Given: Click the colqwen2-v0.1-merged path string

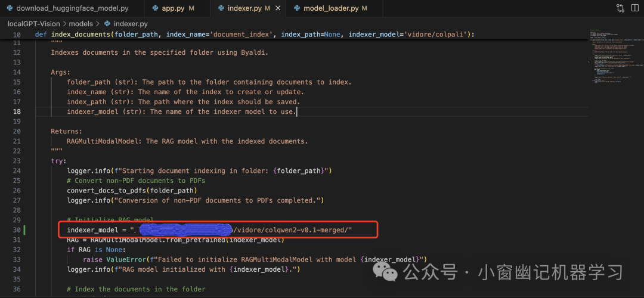Looking at the screenshot, I should [292, 231].
